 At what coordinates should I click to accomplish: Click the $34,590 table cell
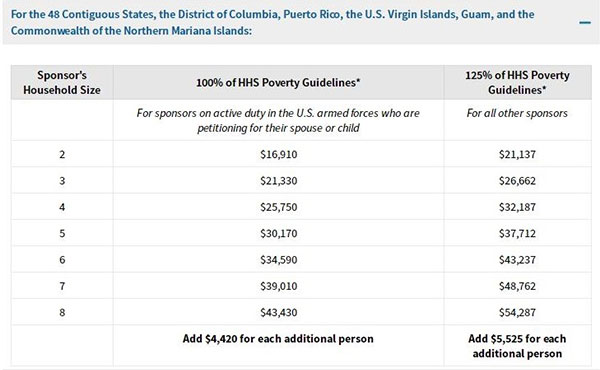tap(279, 260)
